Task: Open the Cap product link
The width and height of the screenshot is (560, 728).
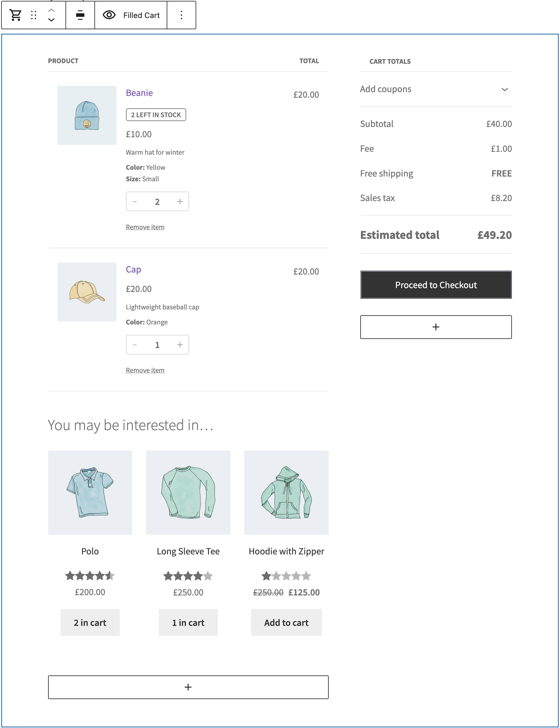Action: click(133, 269)
